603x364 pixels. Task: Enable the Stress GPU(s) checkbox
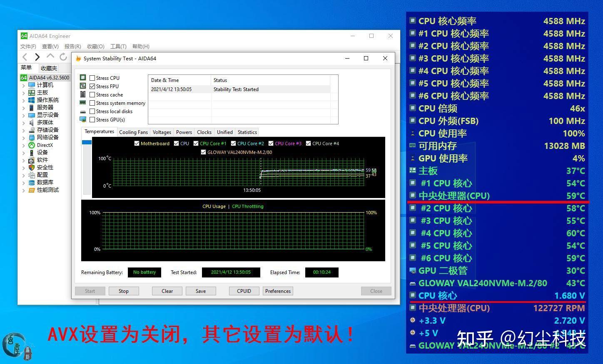pos(92,119)
